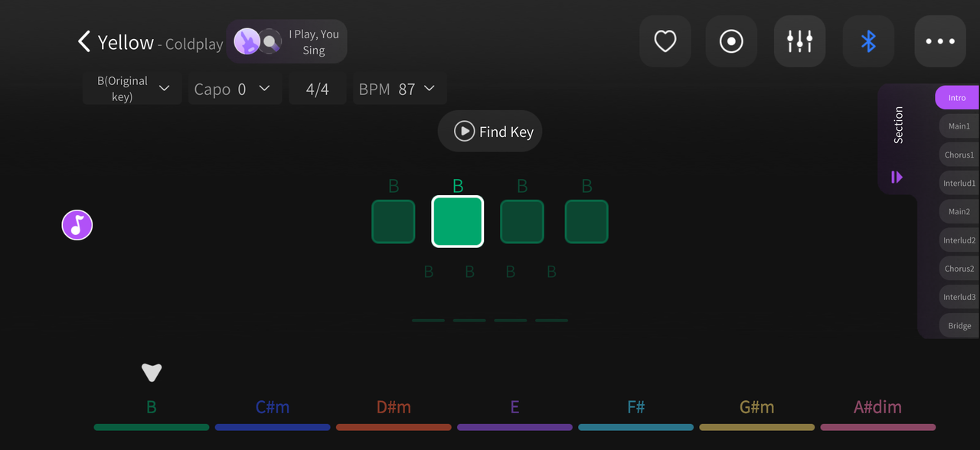Tap the highlighted bright green B beat square
This screenshot has width=980, height=450.
(x=458, y=221)
